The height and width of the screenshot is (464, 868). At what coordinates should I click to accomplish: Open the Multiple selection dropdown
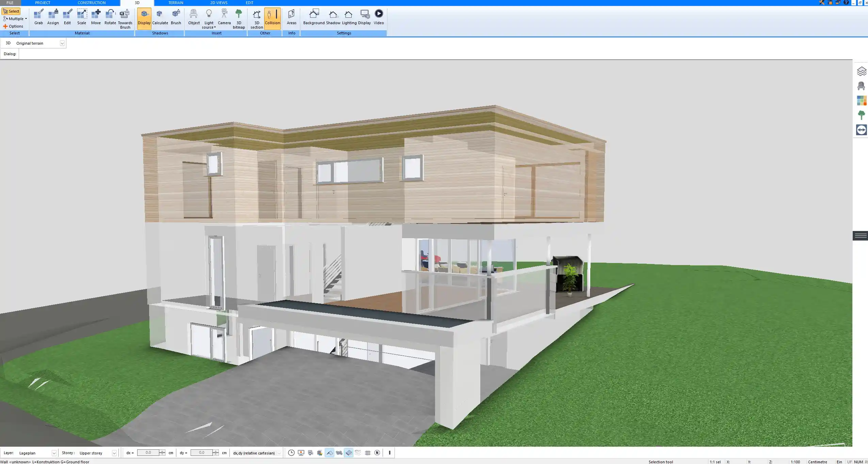click(15, 19)
